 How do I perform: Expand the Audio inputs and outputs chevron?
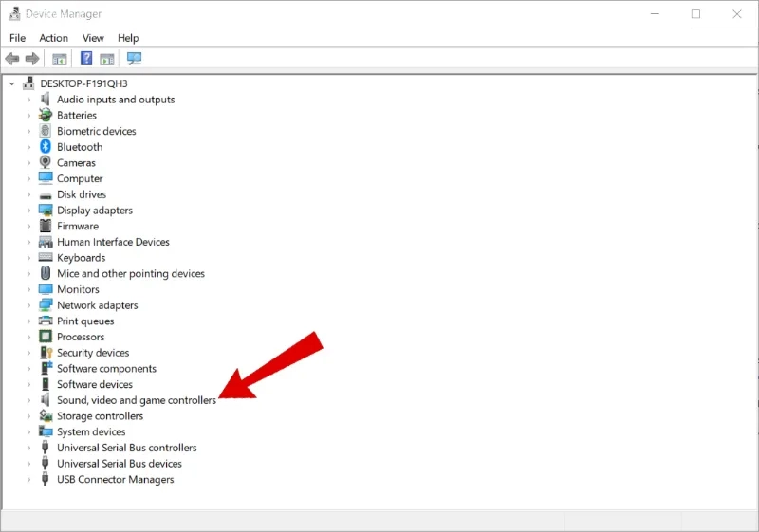[28, 100]
